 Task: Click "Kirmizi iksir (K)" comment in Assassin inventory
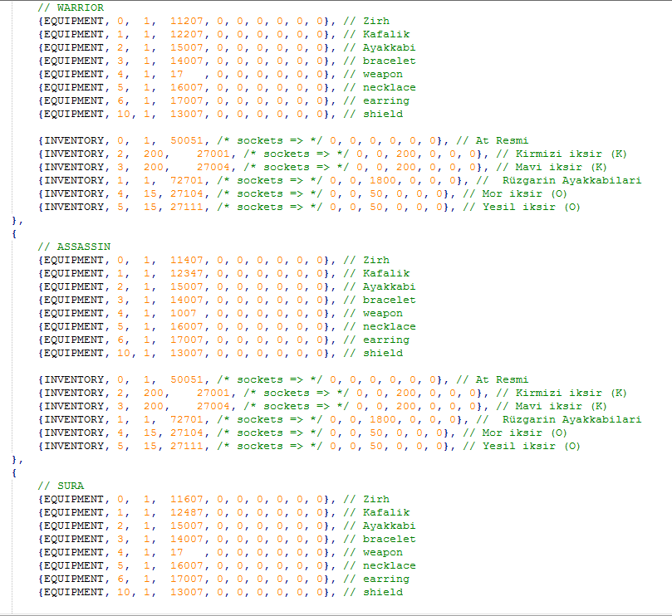571,393
